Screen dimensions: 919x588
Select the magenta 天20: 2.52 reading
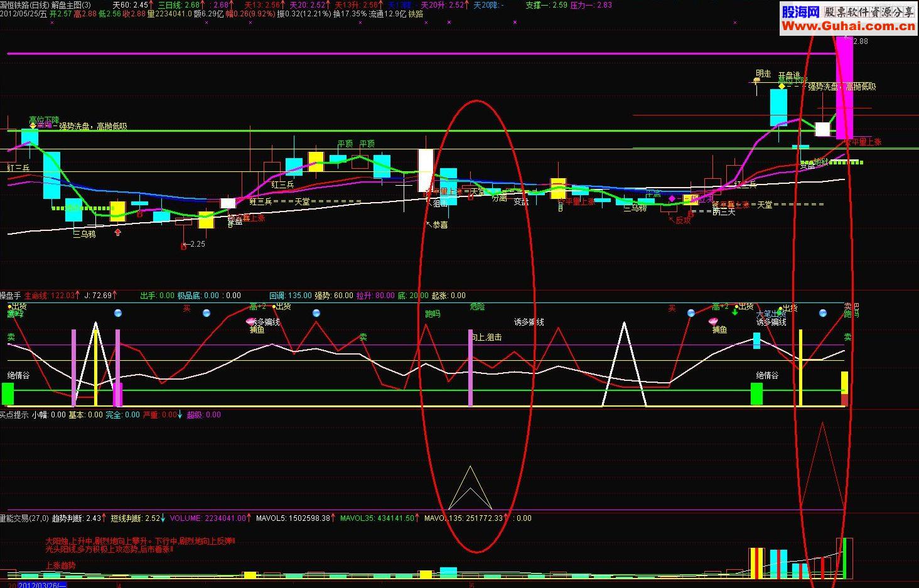coord(307,5)
